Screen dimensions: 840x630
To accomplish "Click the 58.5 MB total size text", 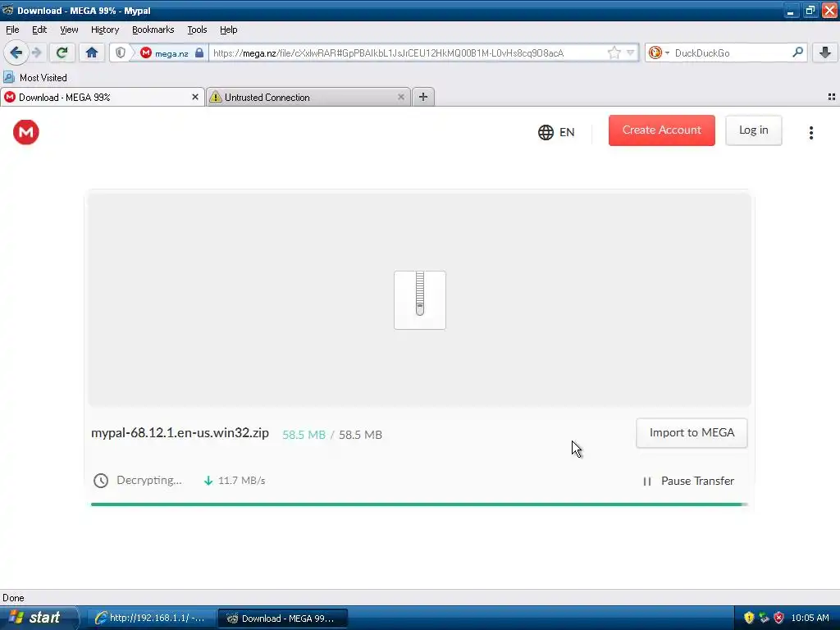I will [x=361, y=435].
